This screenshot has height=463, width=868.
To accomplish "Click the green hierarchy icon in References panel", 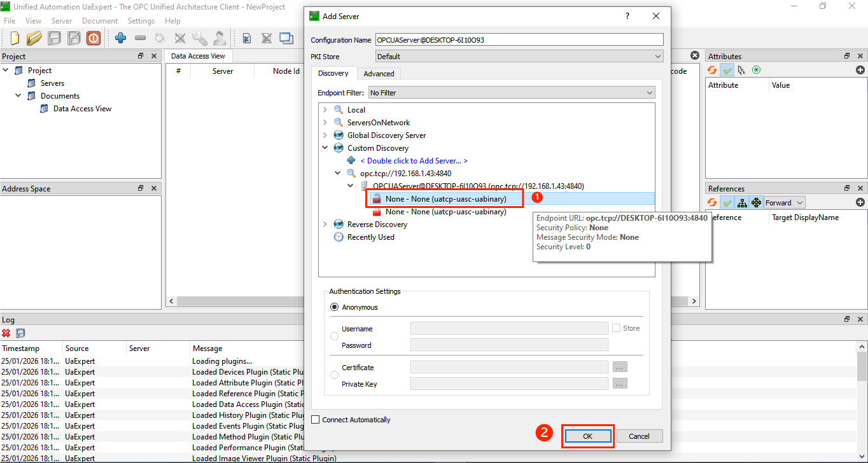I will tap(742, 202).
